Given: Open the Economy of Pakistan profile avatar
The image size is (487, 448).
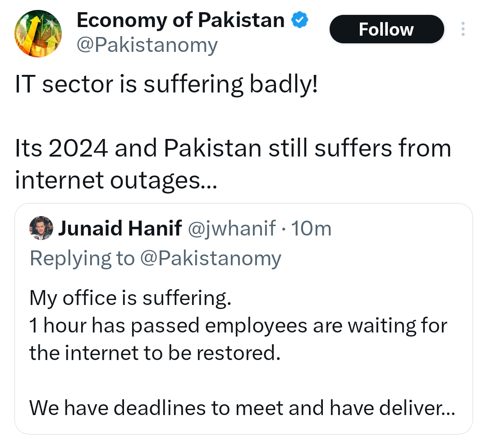Looking at the screenshot, I should click(x=38, y=34).
